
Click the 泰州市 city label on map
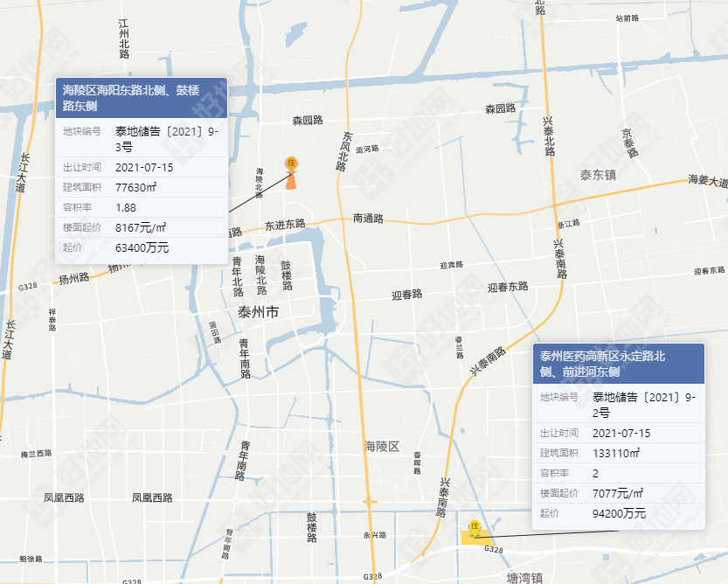click(258, 311)
